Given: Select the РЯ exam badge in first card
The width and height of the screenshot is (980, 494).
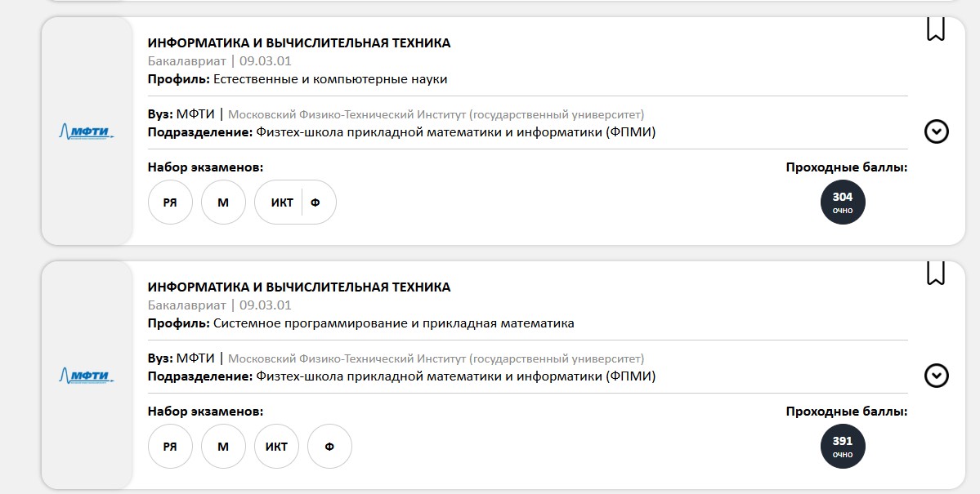Looking at the screenshot, I should (170, 202).
